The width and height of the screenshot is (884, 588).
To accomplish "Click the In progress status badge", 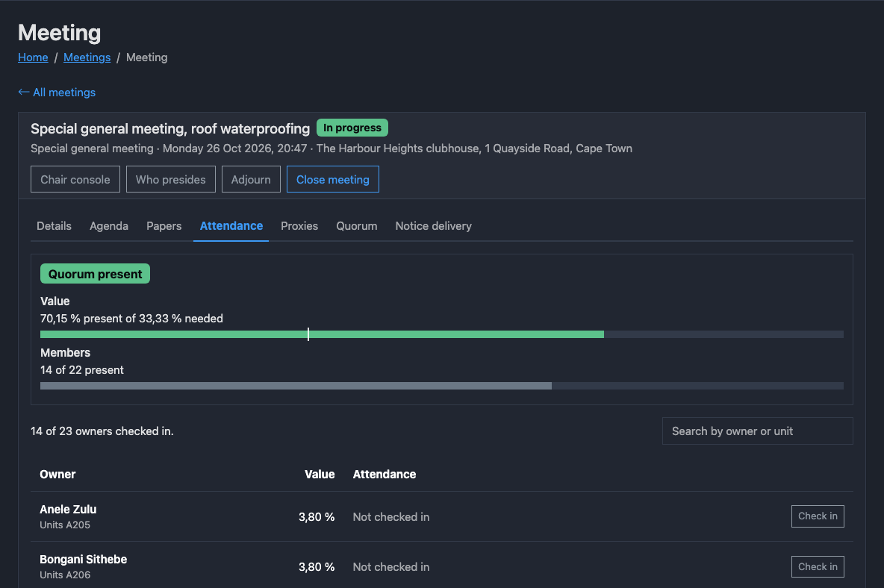I will 352,128.
